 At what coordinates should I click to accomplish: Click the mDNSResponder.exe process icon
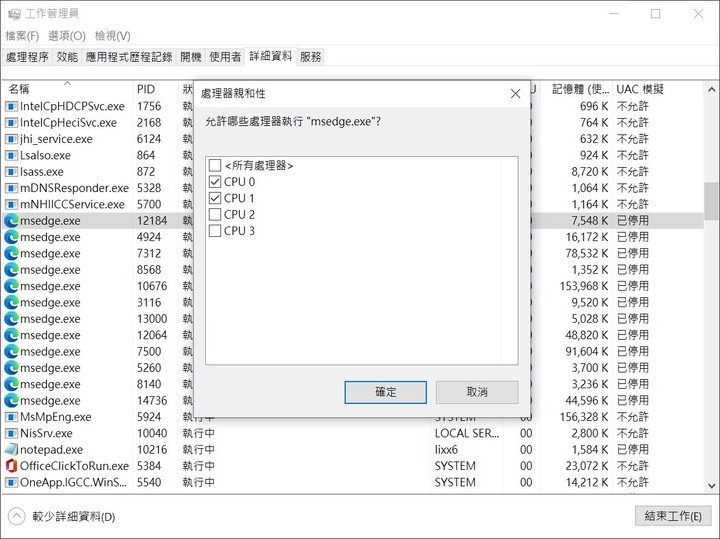coord(11,188)
